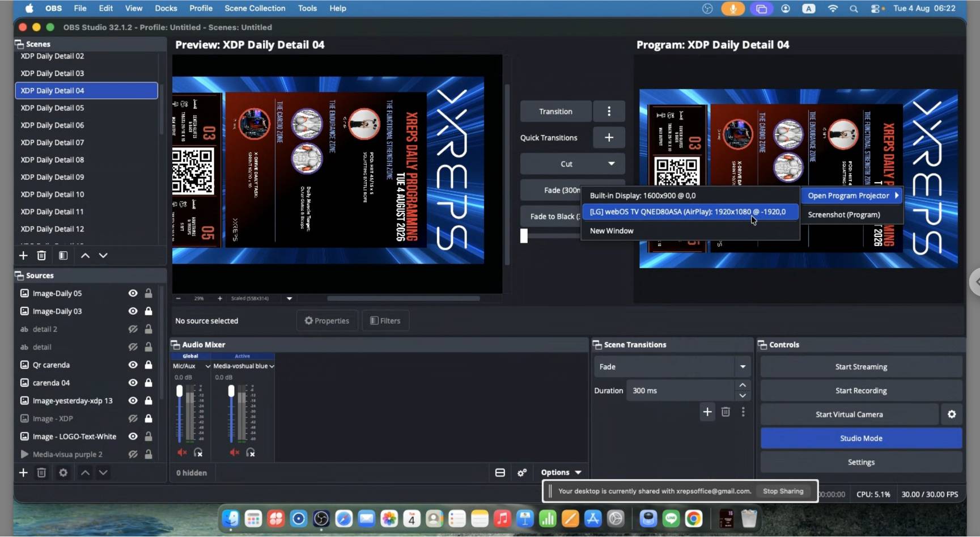980x537 pixels.
Task: Remove selected scene transition trash icon
Action: [x=726, y=412]
